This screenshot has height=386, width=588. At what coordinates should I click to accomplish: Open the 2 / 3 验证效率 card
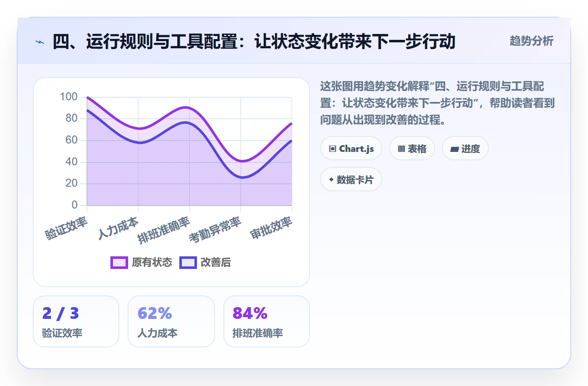point(76,321)
